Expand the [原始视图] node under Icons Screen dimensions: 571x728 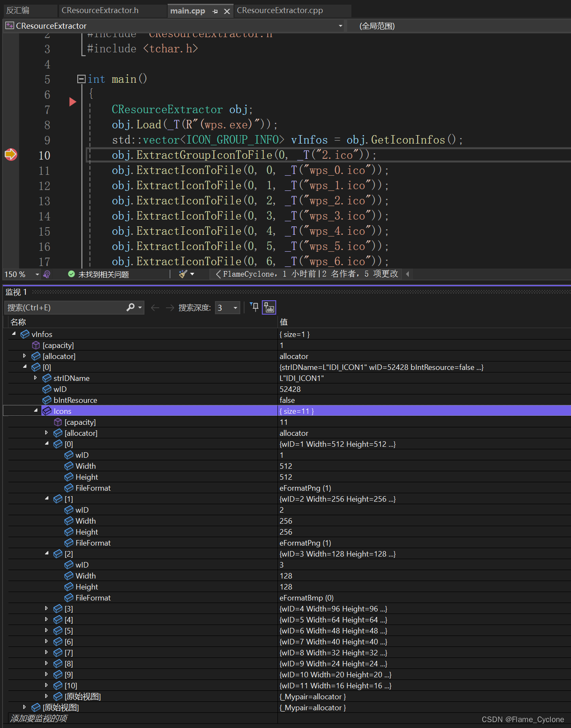click(x=46, y=696)
